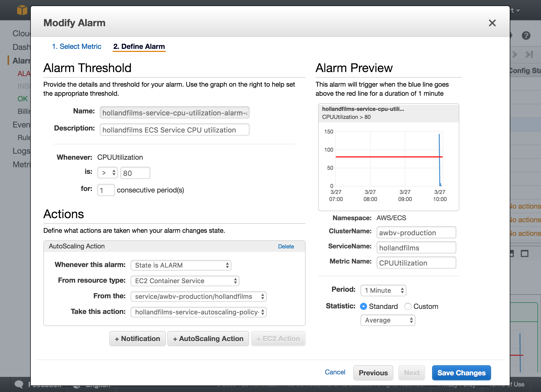This screenshot has height=392, width=541.
Task: Open the Dashboards sidebar item
Action: [22, 47]
